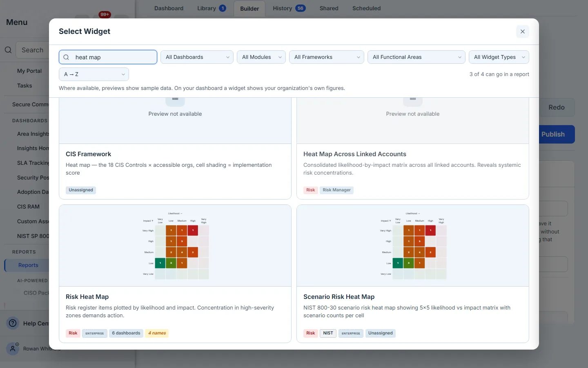Open the Shared tab

pos(329,8)
